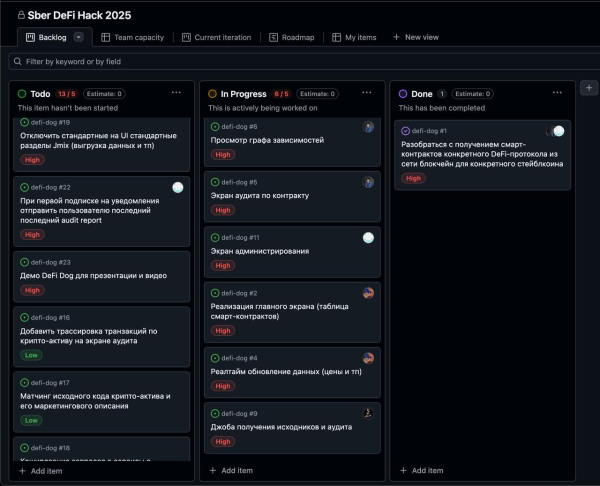Click Add item in the Todo column
Viewport: 600px width, 486px height.
click(x=41, y=471)
